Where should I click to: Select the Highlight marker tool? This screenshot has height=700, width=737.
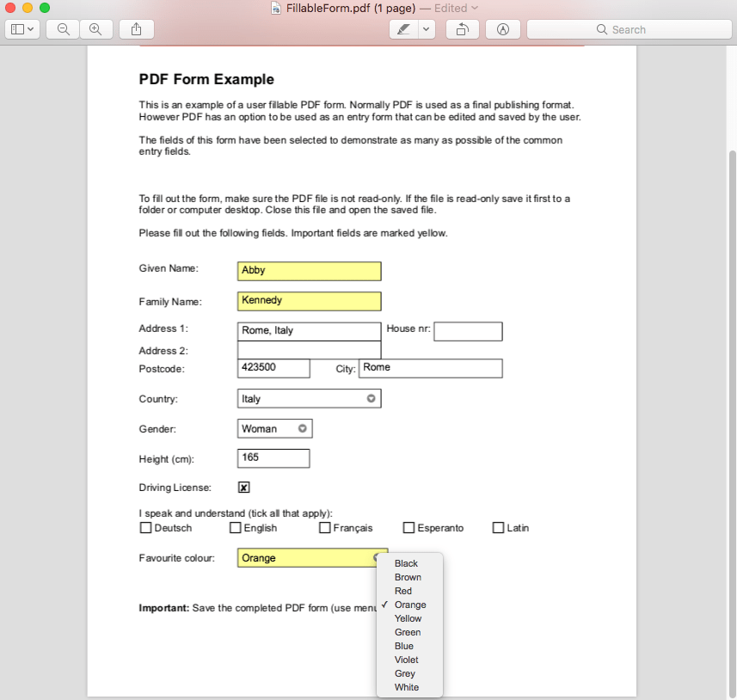pos(402,28)
